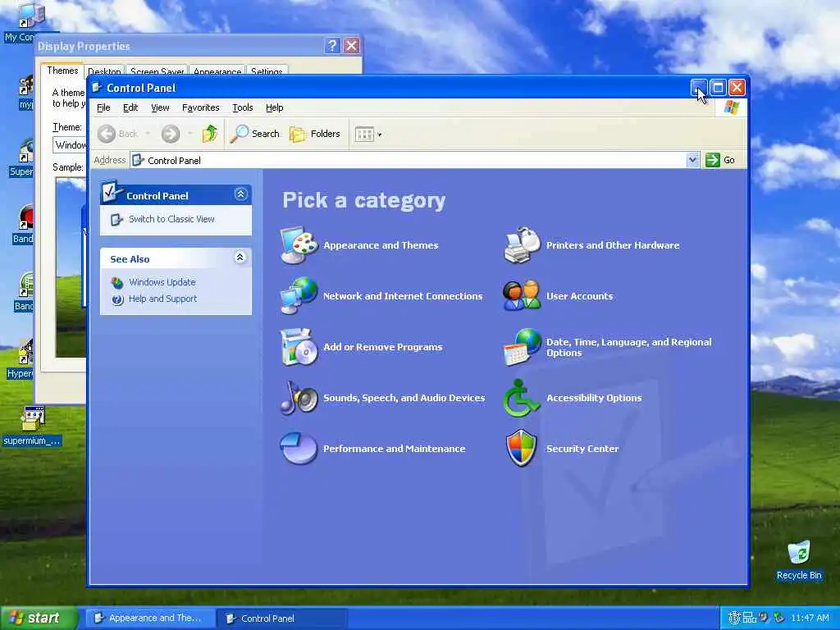Click the Security Center shield icon
Screen dimensions: 840x630
pyautogui.click(x=521, y=449)
